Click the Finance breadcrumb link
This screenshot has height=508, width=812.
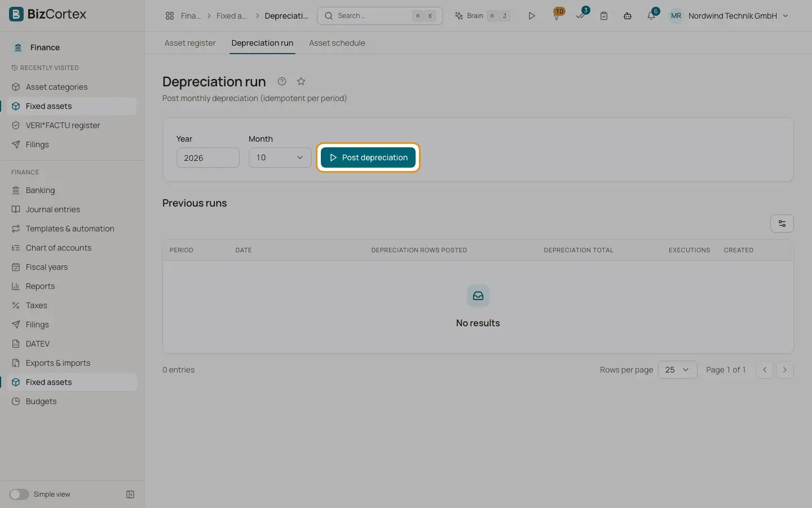point(191,16)
